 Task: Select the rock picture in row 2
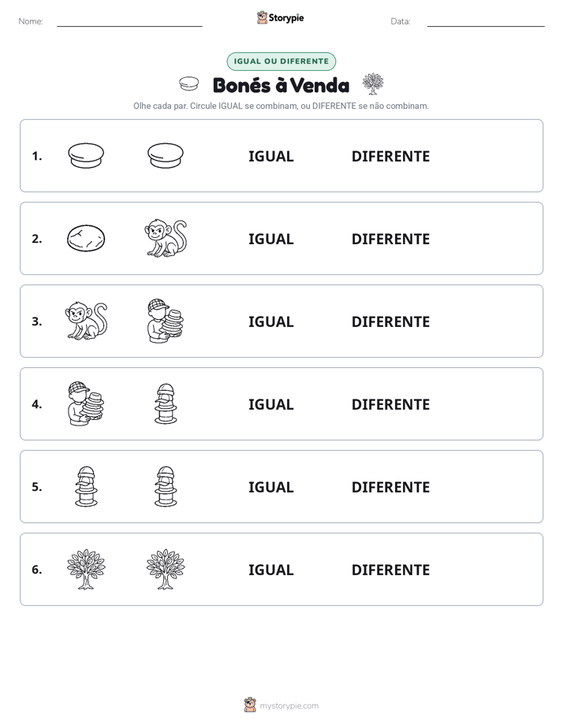click(86, 238)
